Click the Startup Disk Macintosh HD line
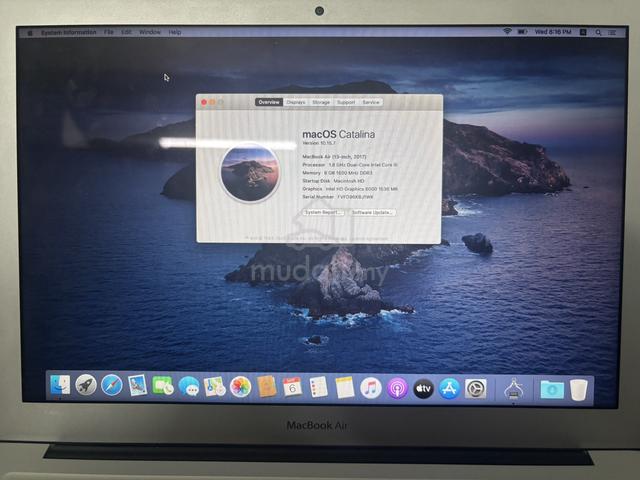 tap(333, 181)
